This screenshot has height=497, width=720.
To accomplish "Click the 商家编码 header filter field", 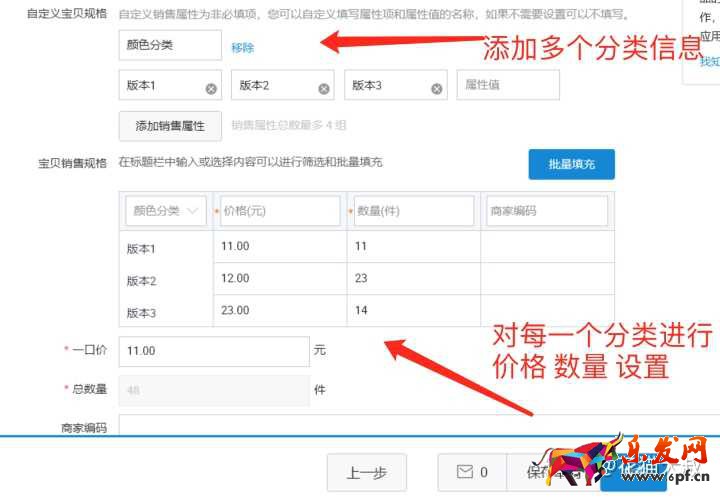I will coord(547,211).
